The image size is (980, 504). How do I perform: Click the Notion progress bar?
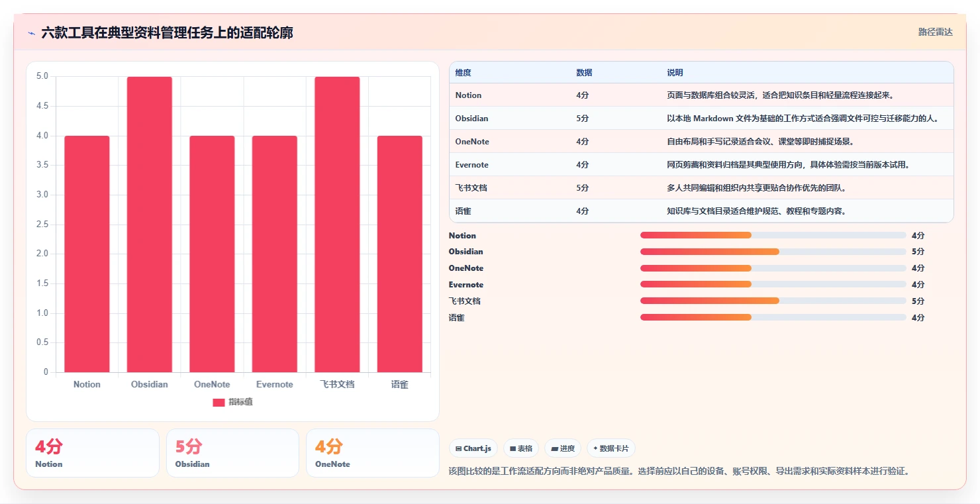pos(773,235)
